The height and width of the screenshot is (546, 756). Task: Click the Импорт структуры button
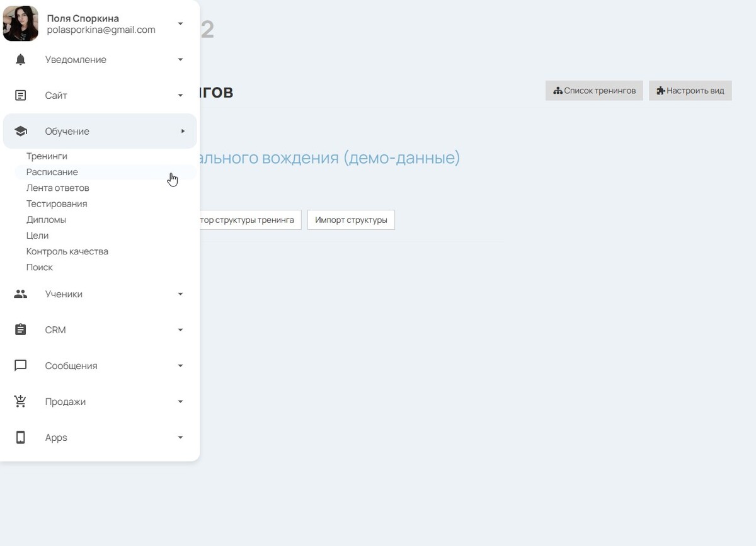tap(351, 220)
